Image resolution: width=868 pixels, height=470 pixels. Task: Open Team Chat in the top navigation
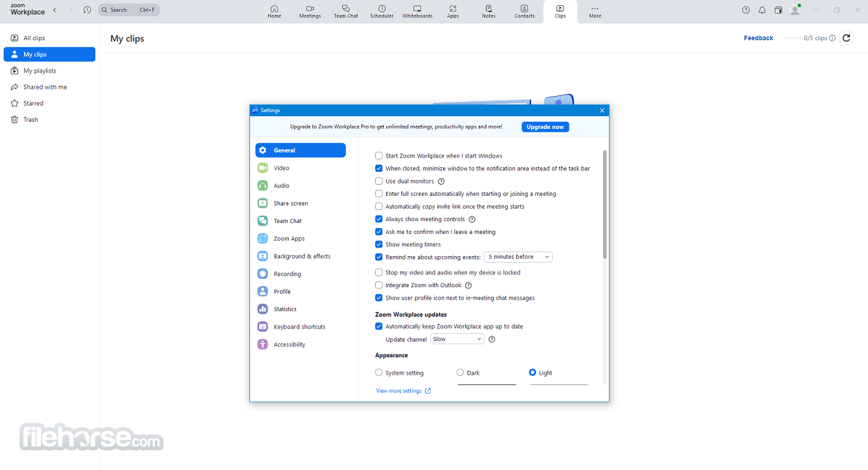[x=346, y=12]
